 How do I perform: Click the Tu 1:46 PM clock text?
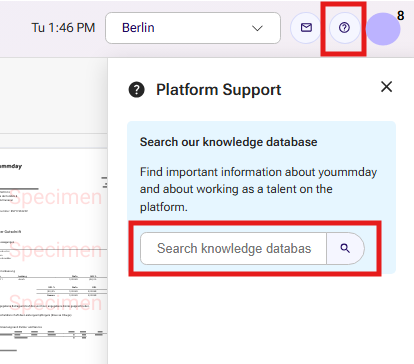coord(63,28)
